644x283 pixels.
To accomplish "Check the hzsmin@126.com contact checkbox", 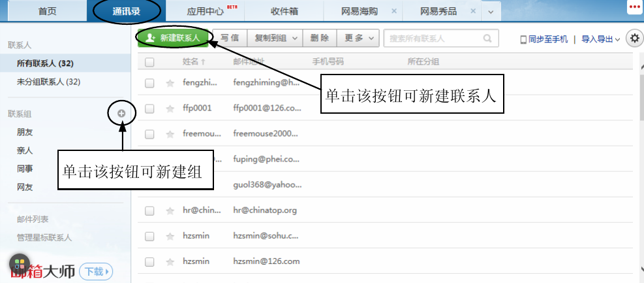I will click(149, 261).
